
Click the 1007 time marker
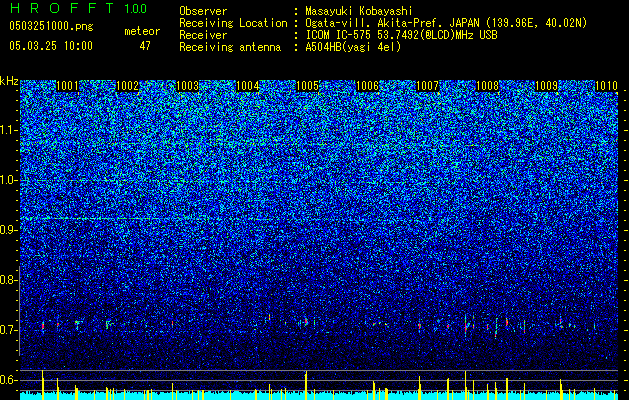tap(428, 86)
